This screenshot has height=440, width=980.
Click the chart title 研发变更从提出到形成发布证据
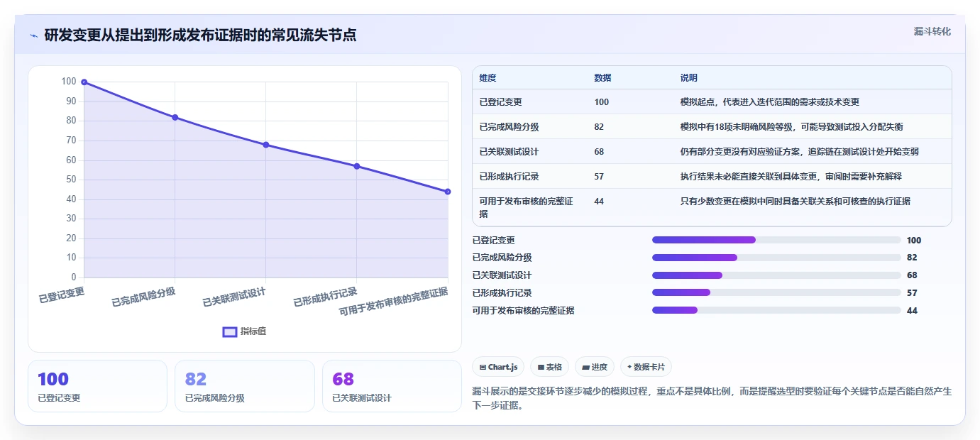(x=200, y=35)
